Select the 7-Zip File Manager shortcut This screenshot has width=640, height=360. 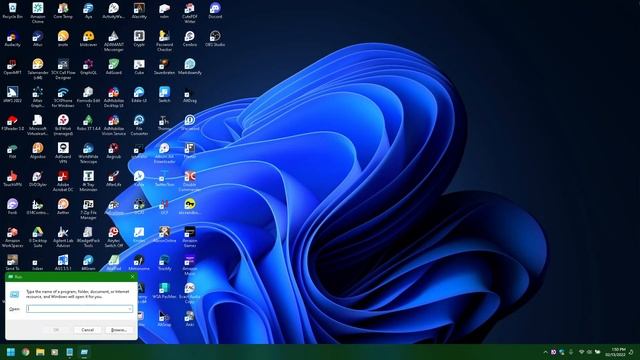pyautogui.click(x=88, y=209)
